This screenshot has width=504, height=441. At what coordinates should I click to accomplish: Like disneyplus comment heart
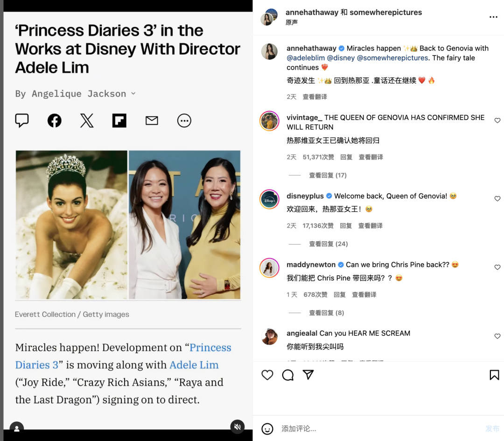(497, 199)
